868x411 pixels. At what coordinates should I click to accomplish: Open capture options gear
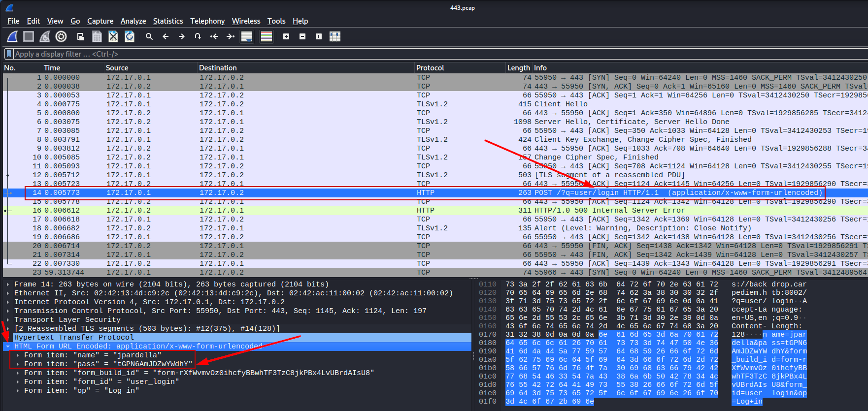(61, 36)
